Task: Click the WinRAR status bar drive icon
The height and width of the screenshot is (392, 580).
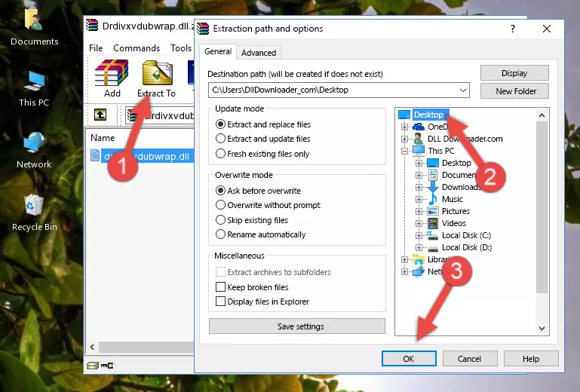Action: pyautogui.click(x=93, y=366)
